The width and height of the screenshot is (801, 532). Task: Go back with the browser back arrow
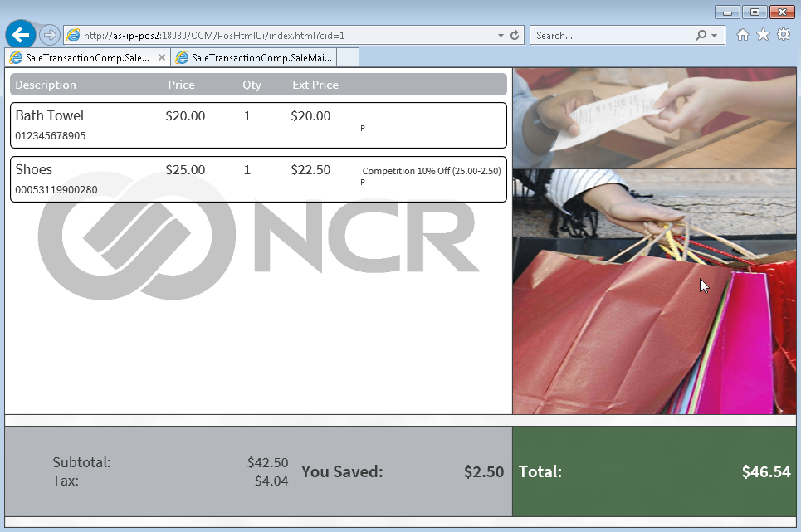(21, 35)
